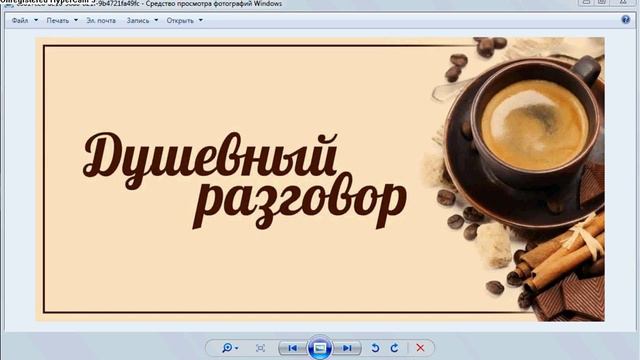Go to the previous image

[x=292, y=348]
